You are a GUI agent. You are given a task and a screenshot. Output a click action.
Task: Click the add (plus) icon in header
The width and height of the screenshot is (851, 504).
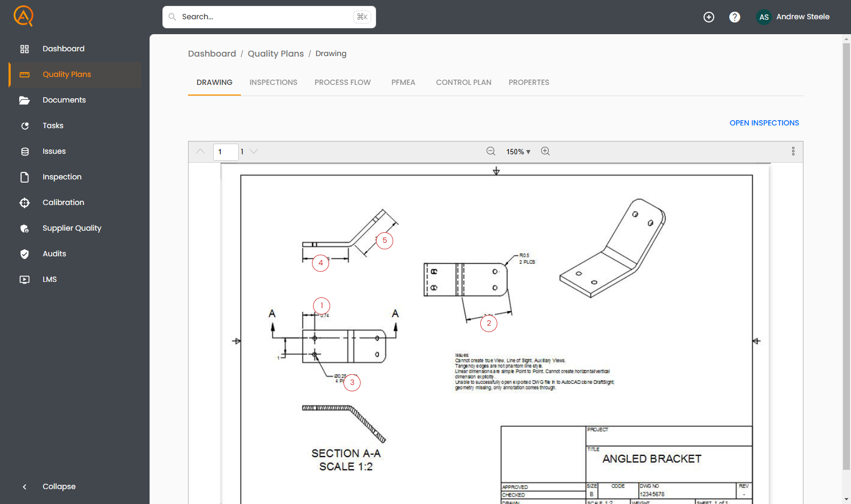709,17
